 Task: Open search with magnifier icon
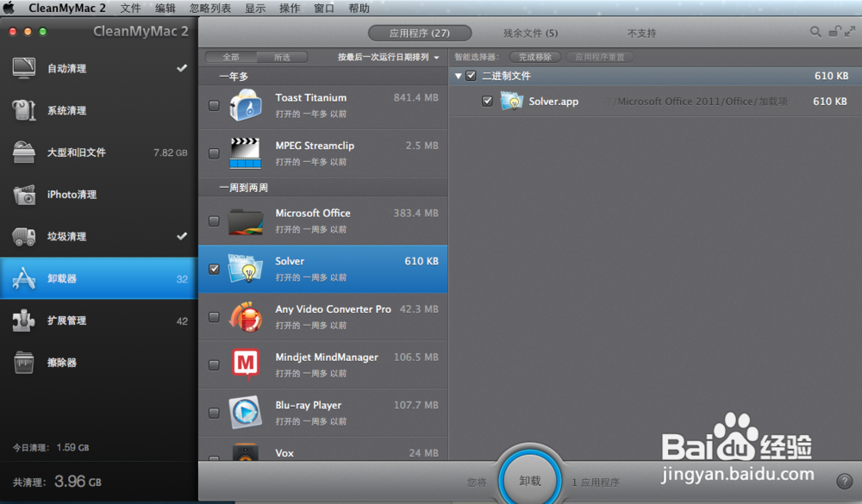(x=815, y=32)
